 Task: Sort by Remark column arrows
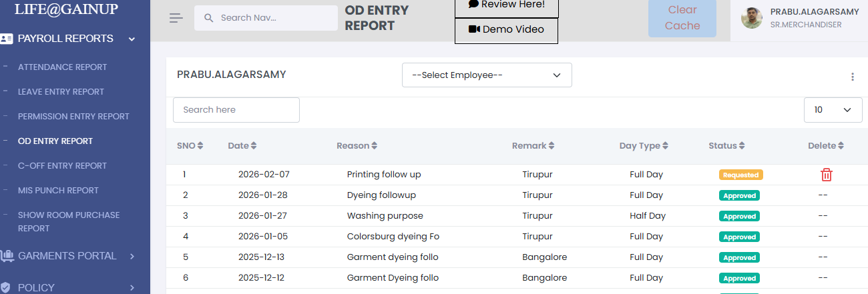pyautogui.click(x=552, y=146)
